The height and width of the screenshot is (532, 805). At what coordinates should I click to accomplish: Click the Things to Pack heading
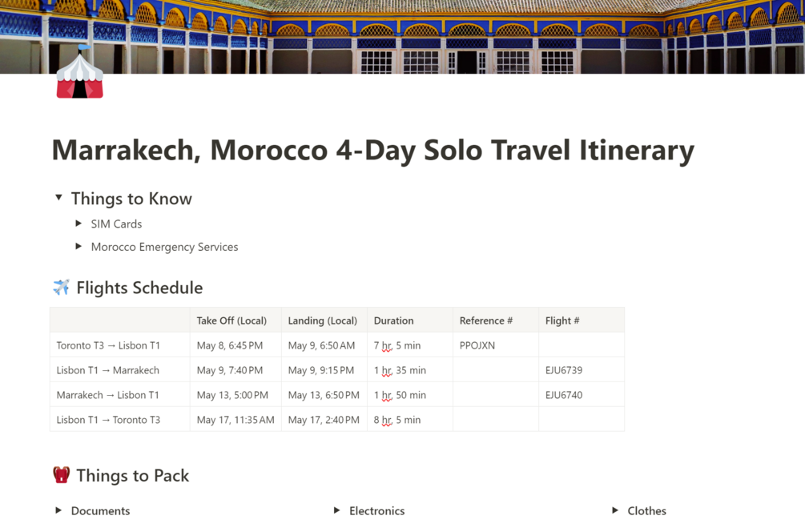click(132, 475)
